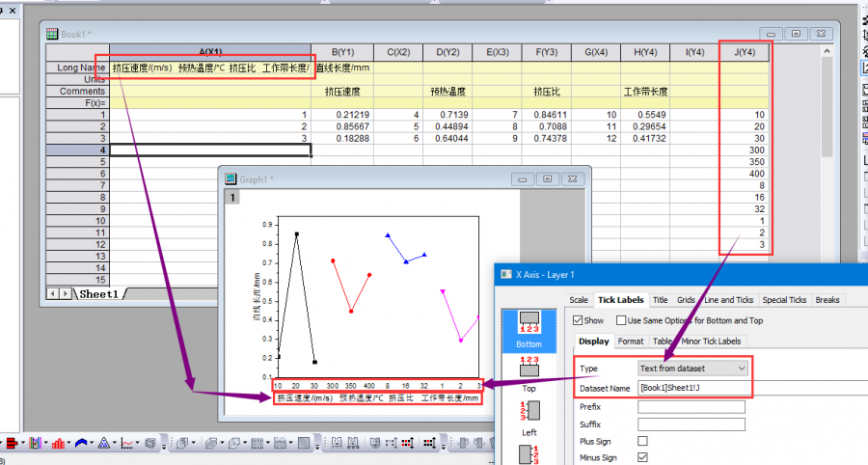868x465 pixels.
Task: Switch to the Breaks tab
Action: click(827, 299)
